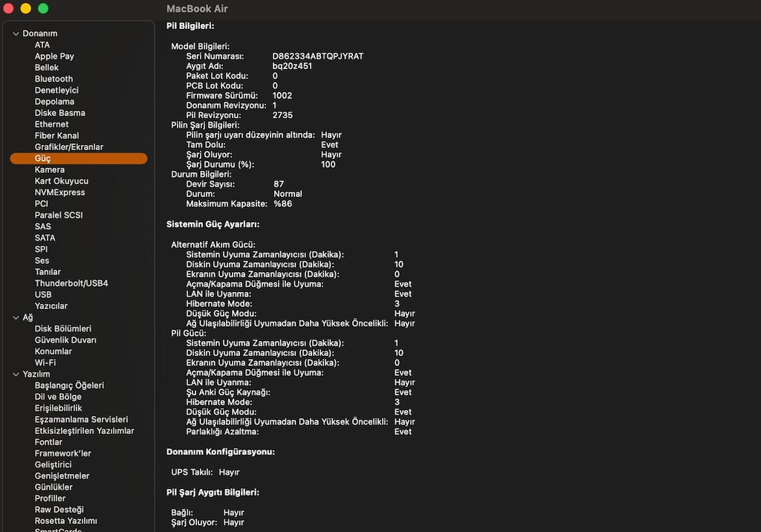Collapse the Yazılım section chevron
This screenshot has width=761, height=532.
(16, 374)
